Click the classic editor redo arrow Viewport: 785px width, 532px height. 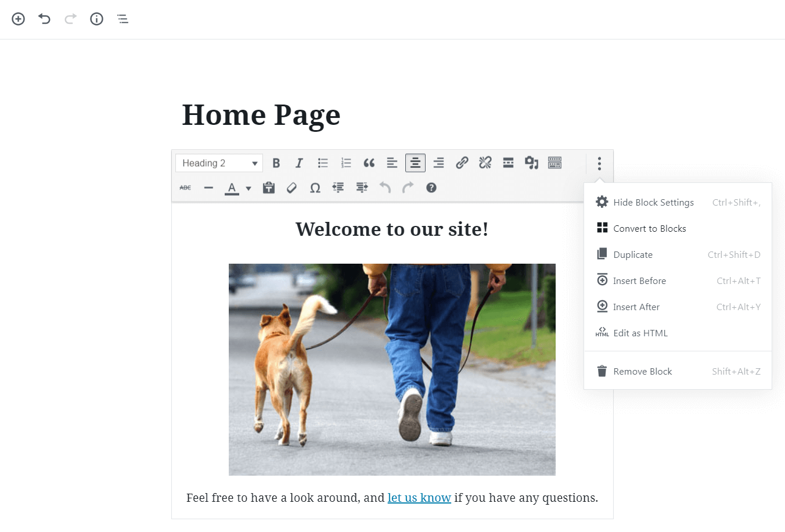pyautogui.click(x=408, y=188)
